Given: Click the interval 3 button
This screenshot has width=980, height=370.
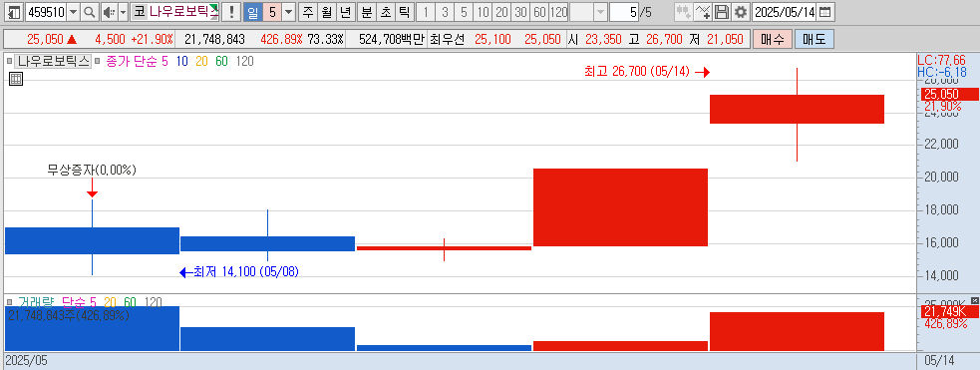Looking at the screenshot, I should (x=445, y=12).
